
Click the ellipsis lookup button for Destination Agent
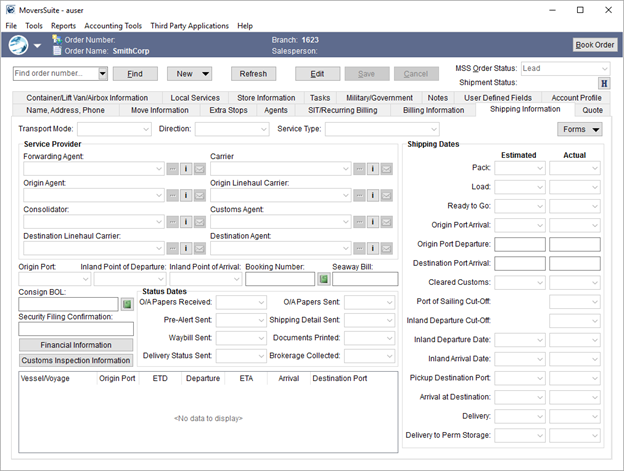358,248
